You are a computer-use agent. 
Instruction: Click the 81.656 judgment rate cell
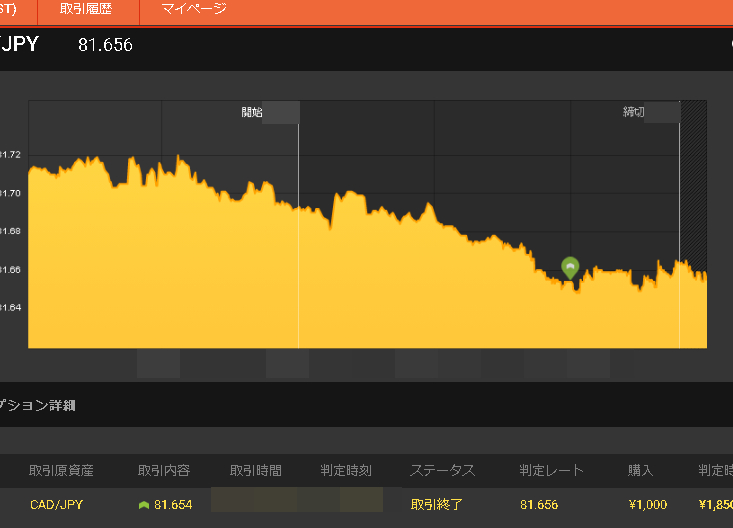[539, 505]
